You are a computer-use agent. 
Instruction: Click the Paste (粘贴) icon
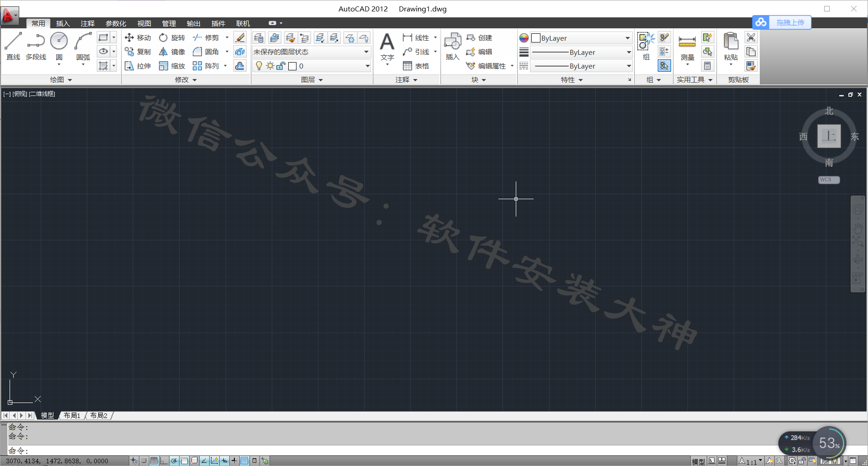coord(731,47)
